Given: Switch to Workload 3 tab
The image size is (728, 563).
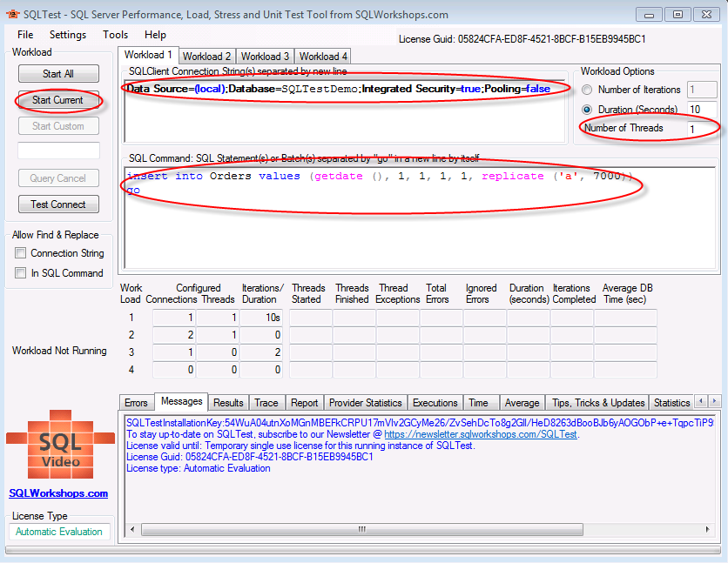Looking at the screenshot, I should (265, 57).
